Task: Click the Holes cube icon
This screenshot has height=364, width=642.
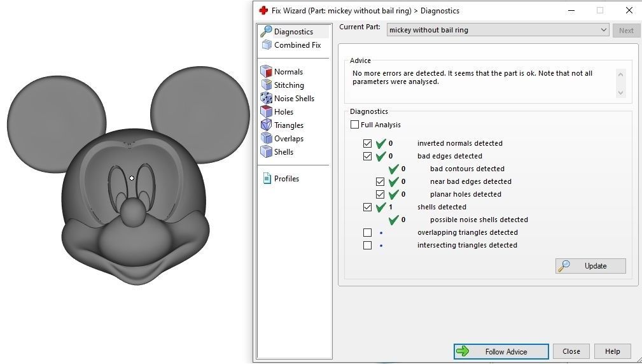Action: pyautogui.click(x=267, y=111)
